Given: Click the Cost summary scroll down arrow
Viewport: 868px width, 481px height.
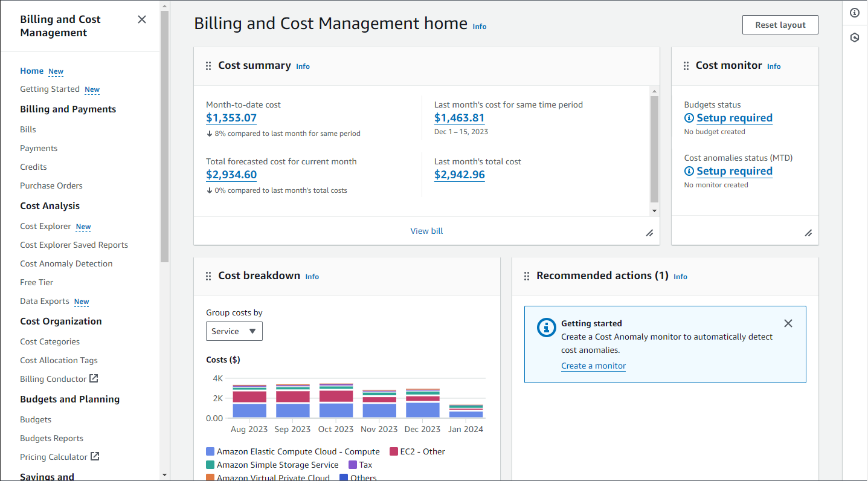Looking at the screenshot, I should [x=654, y=211].
